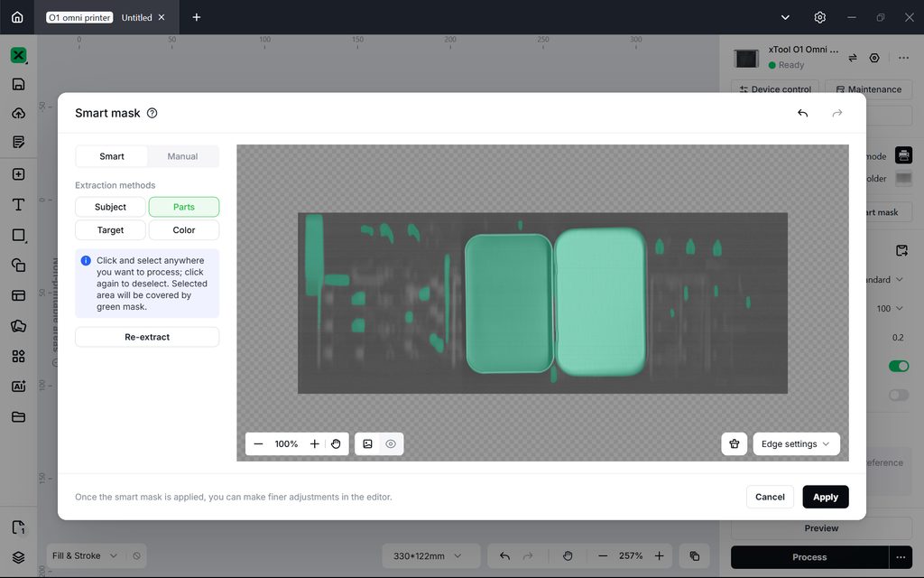Select the hand pan tool in mask preview

point(336,444)
